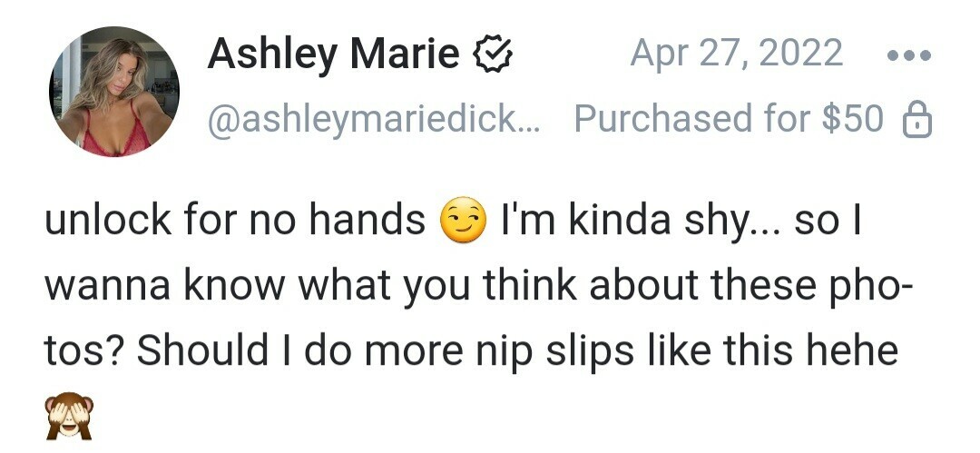Click the smirking face emoji
Viewport: 980px width, 453px height.
462,221
